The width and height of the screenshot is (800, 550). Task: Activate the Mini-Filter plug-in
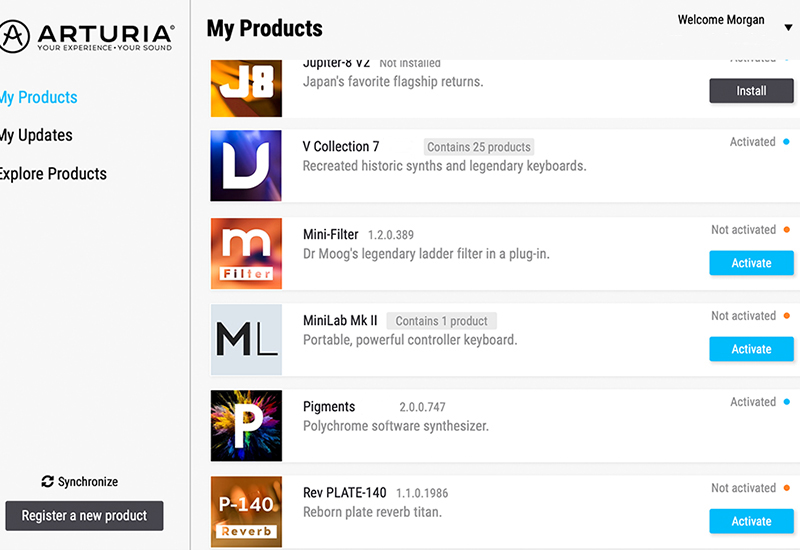pos(751,263)
